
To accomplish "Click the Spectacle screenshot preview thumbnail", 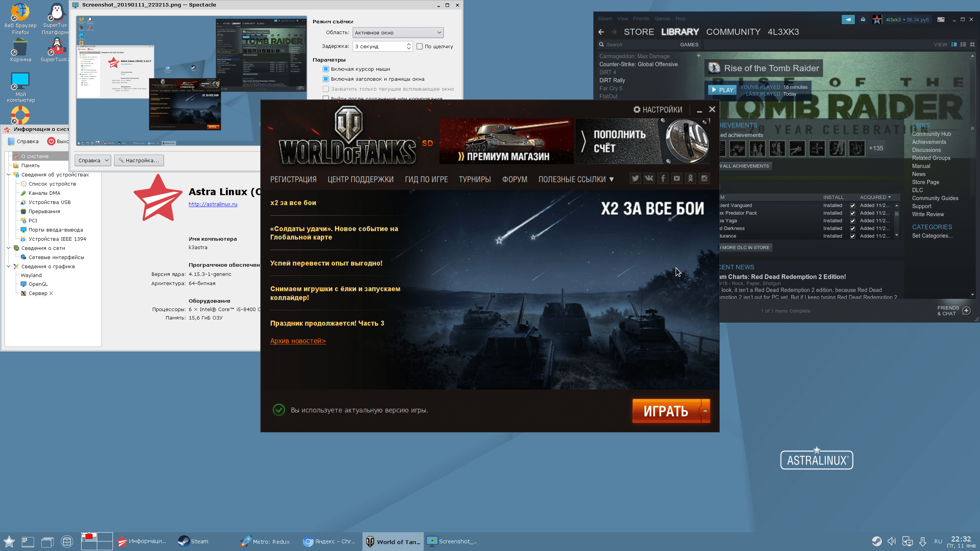I will tap(191, 81).
